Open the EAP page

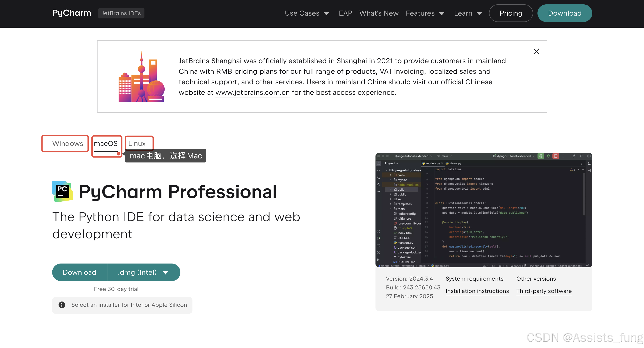(x=345, y=13)
